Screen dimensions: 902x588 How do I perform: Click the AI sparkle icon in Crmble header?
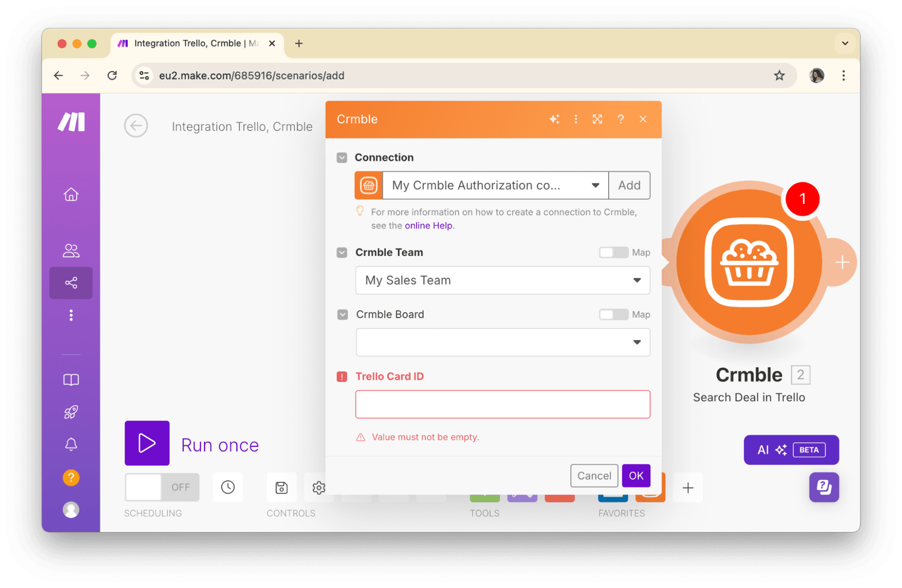[x=554, y=119]
